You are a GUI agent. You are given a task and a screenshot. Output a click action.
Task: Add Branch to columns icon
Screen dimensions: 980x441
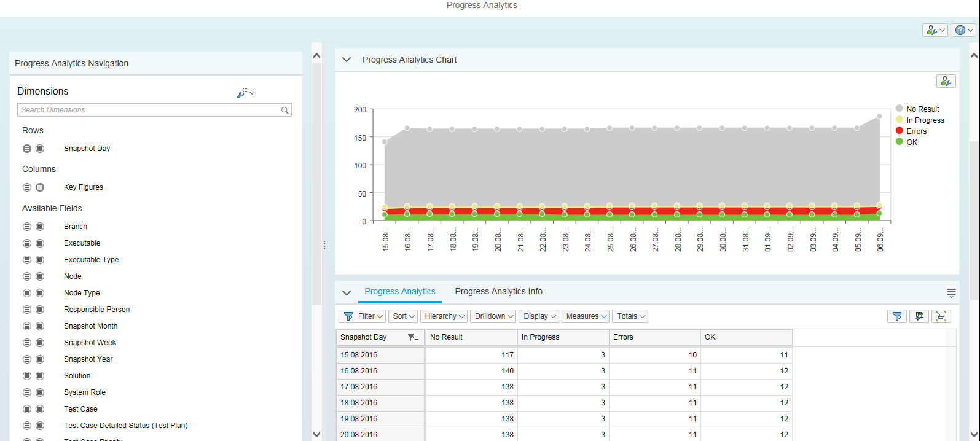[x=40, y=227]
